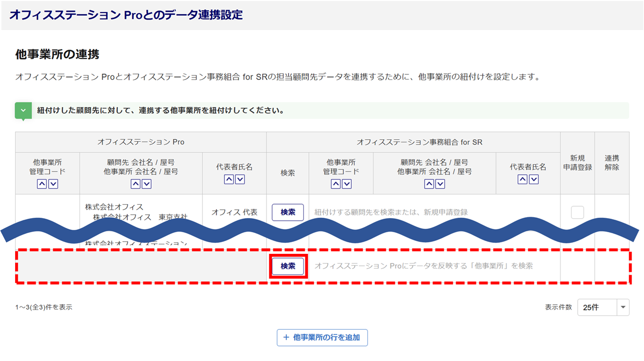Image resolution: width=644 pixels, height=361 pixels.
Task: Click the オフィス 代表 cell
Action: click(x=234, y=212)
